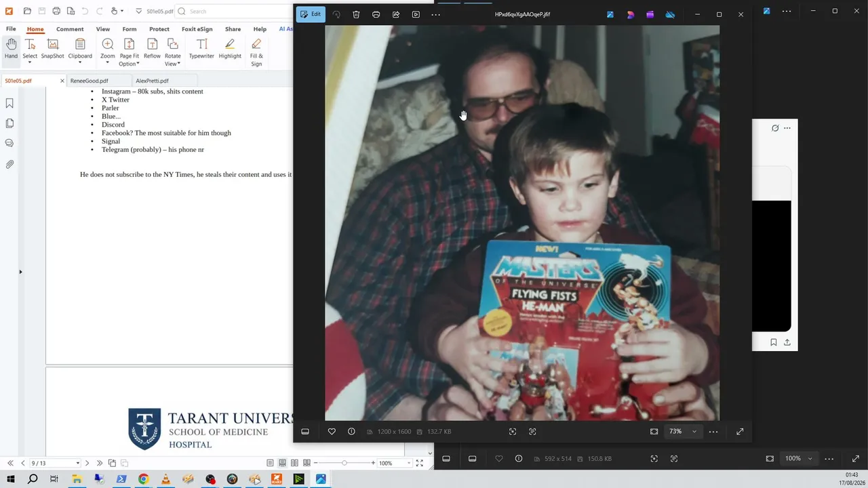This screenshot has width=868, height=488.
Task: Expand the Foxit navigation pane arrow
Action: point(20,272)
